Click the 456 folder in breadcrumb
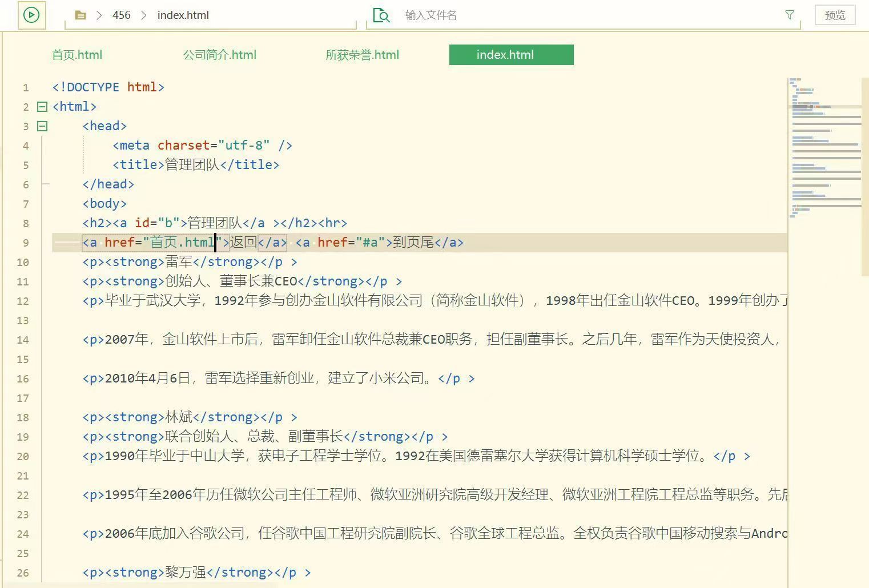This screenshot has width=869, height=588. pos(121,15)
